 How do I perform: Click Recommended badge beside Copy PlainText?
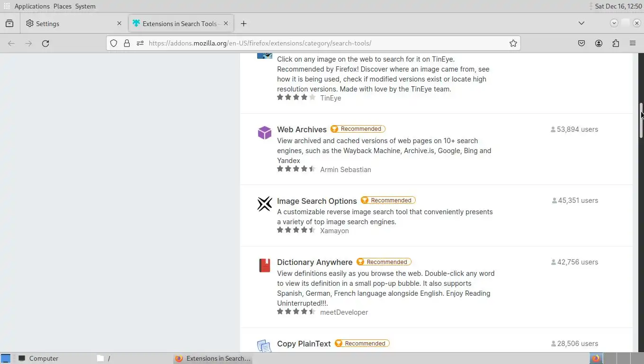tap(362, 343)
